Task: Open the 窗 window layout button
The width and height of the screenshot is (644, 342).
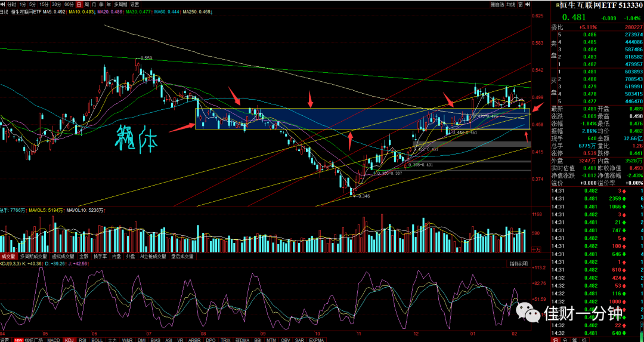Action: 521,5
